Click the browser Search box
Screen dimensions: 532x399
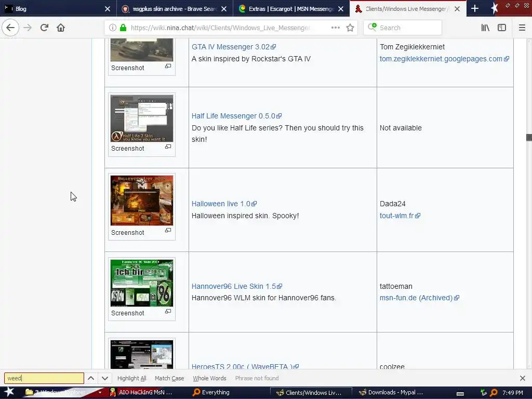pos(403,28)
